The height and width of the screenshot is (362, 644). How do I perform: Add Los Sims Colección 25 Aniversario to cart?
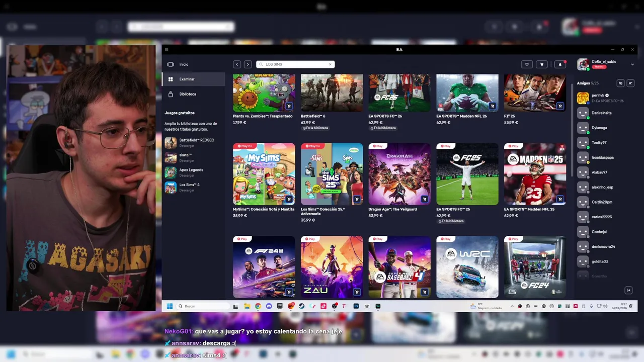(357, 199)
